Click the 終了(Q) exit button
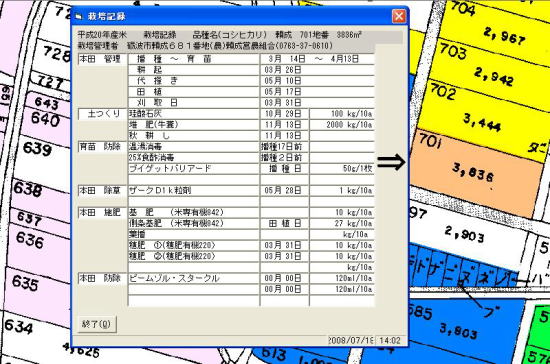The image size is (550, 364). (96, 324)
